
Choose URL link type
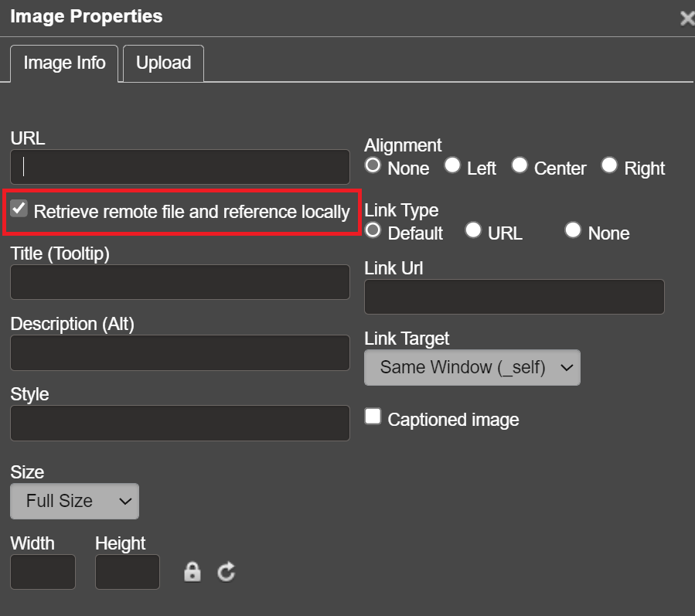point(473,230)
